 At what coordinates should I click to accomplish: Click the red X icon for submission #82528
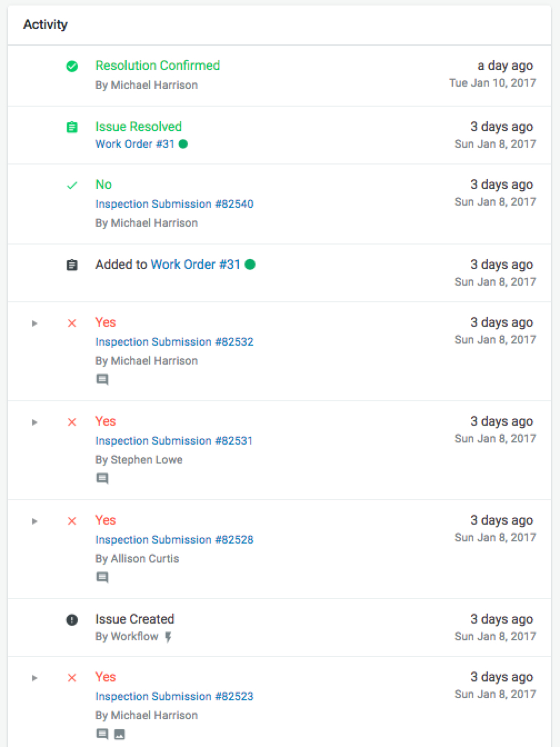[x=72, y=521]
